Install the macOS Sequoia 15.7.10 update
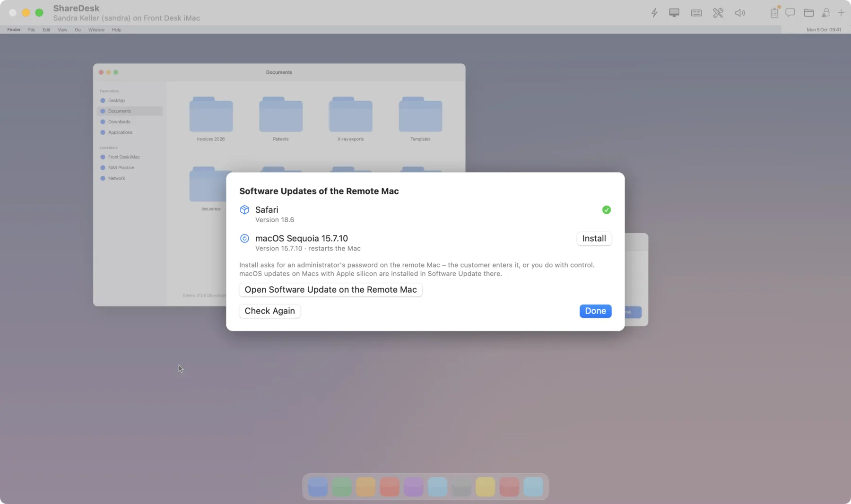Screen dimensions: 851x504 coord(594,239)
